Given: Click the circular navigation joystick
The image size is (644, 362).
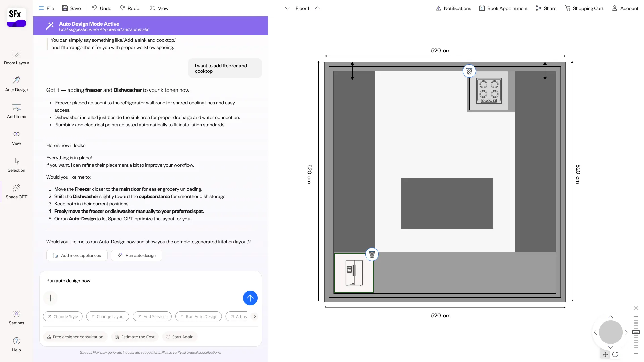Looking at the screenshot, I should tap(611, 332).
